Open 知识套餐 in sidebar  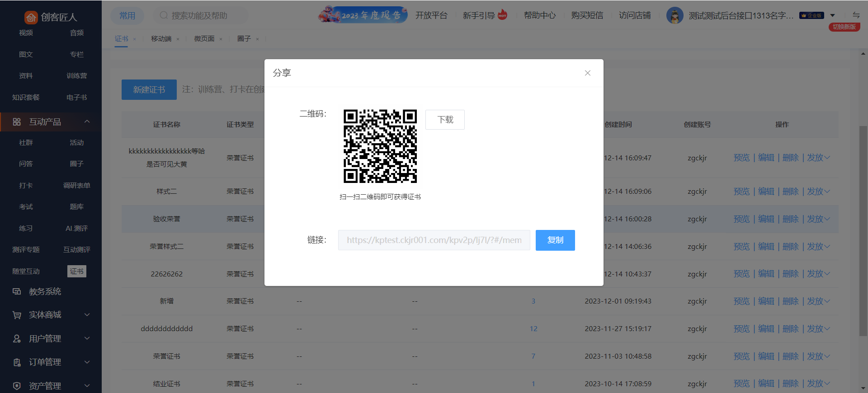point(26,97)
